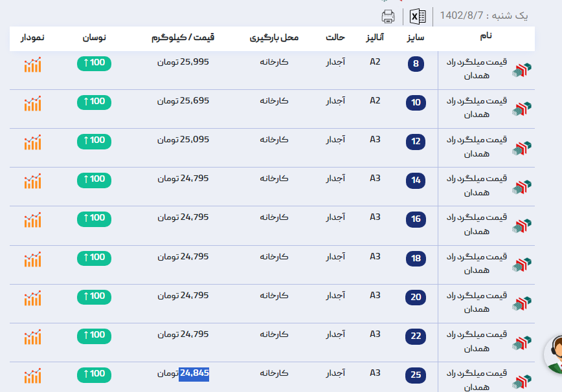Click the size 10 badge

(x=416, y=102)
